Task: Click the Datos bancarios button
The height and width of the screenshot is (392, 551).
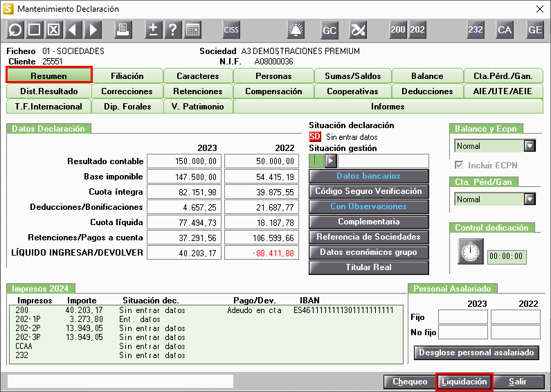Action: (x=369, y=176)
